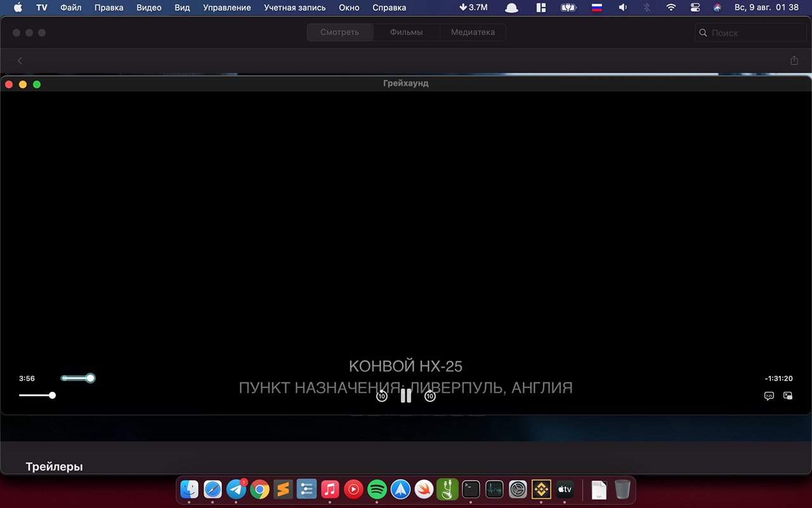Skip back 10 seconds in the player
This screenshot has width=812, height=508.
381,396
